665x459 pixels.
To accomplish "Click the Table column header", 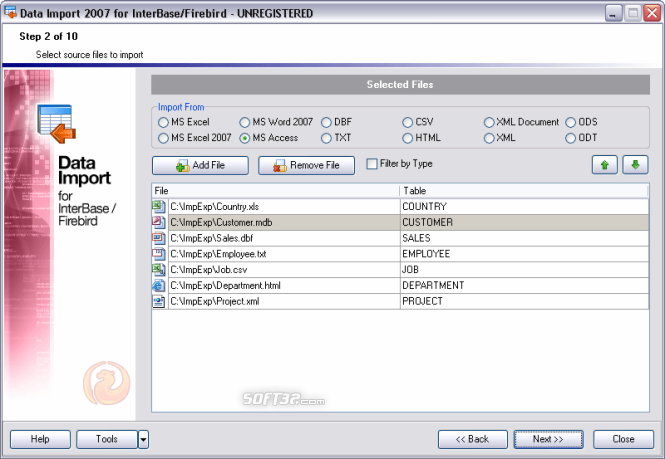I will [524, 191].
